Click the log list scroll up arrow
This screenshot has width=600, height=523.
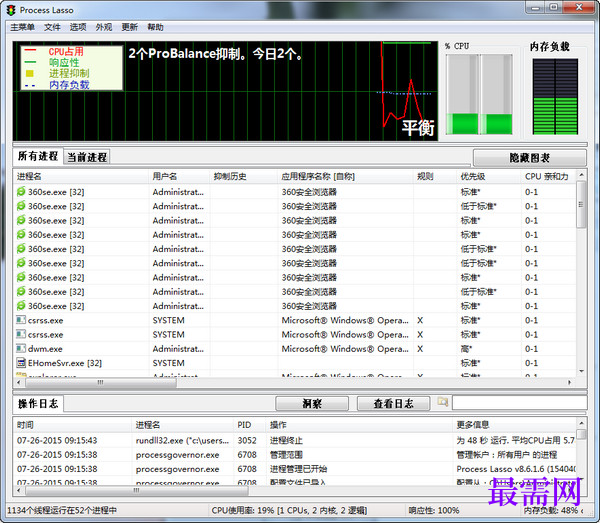pos(581,423)
